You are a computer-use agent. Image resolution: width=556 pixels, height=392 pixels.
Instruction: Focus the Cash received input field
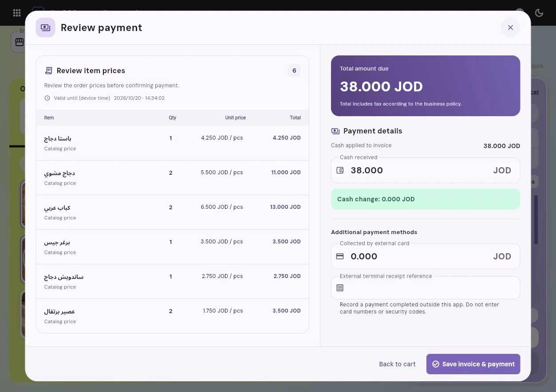(425, 170)
